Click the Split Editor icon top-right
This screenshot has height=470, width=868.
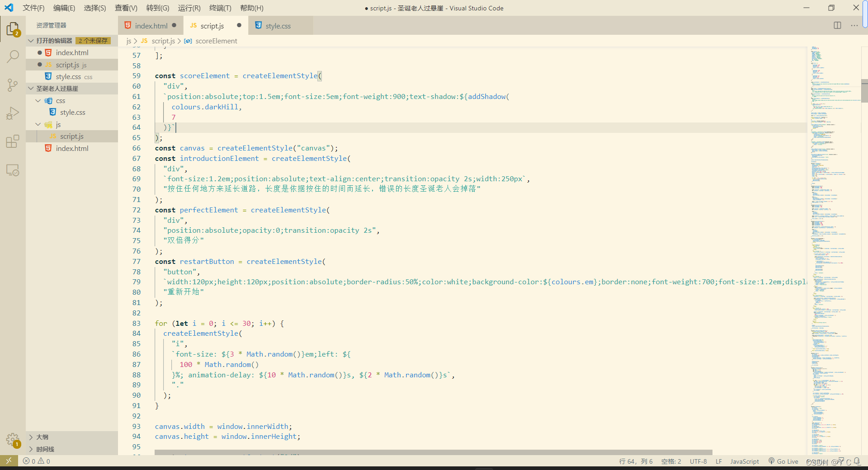837,25
